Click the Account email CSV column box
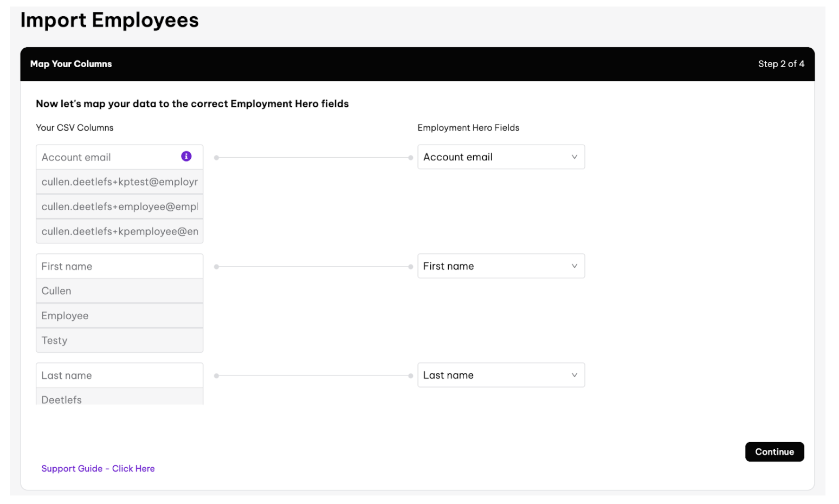Screen dimensions: 839x504 coord(108,157)
